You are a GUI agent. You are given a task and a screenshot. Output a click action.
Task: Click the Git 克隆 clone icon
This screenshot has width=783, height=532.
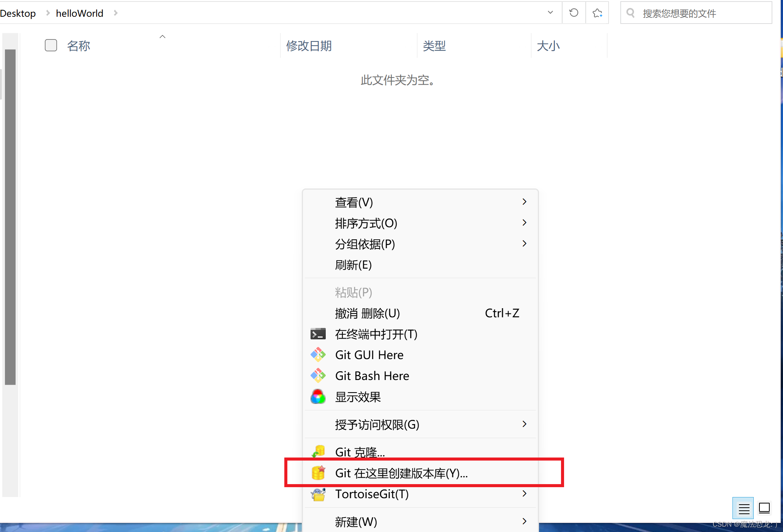click(x=318, y=451)
